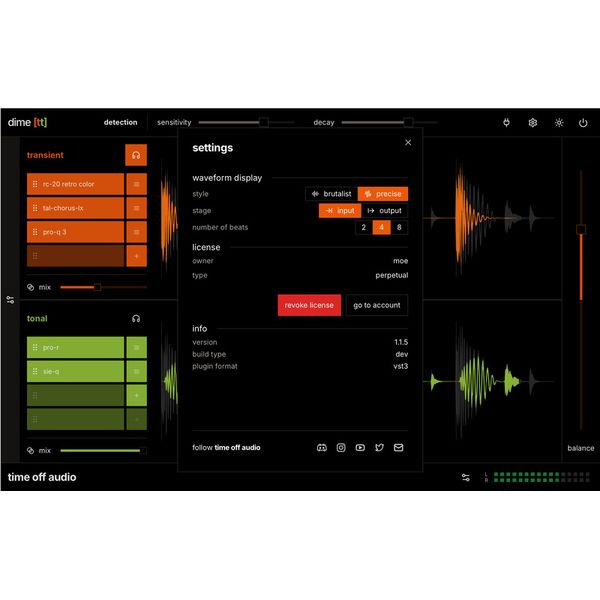600x600 pixels.
Task: Click the email envelope icon
Action: [x=398, y=448]
